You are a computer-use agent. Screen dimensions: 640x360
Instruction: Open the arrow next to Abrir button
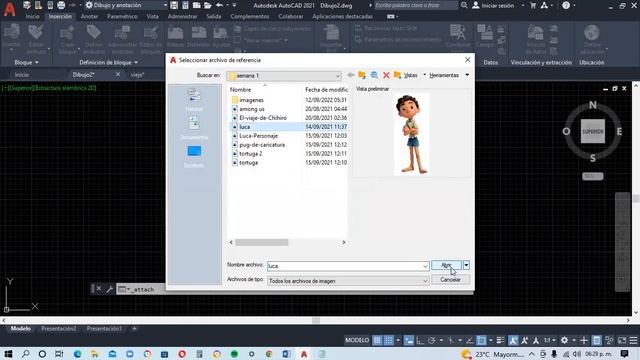pos(466,265)
